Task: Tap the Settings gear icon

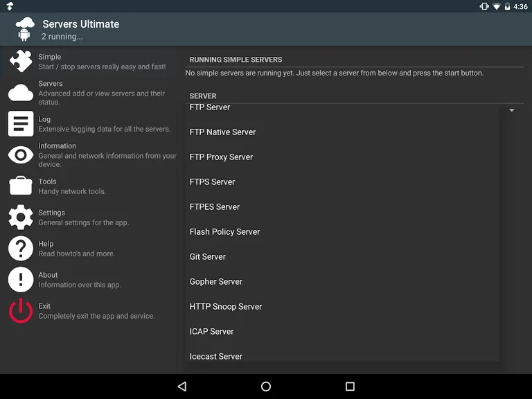Action: coord(20,218)
